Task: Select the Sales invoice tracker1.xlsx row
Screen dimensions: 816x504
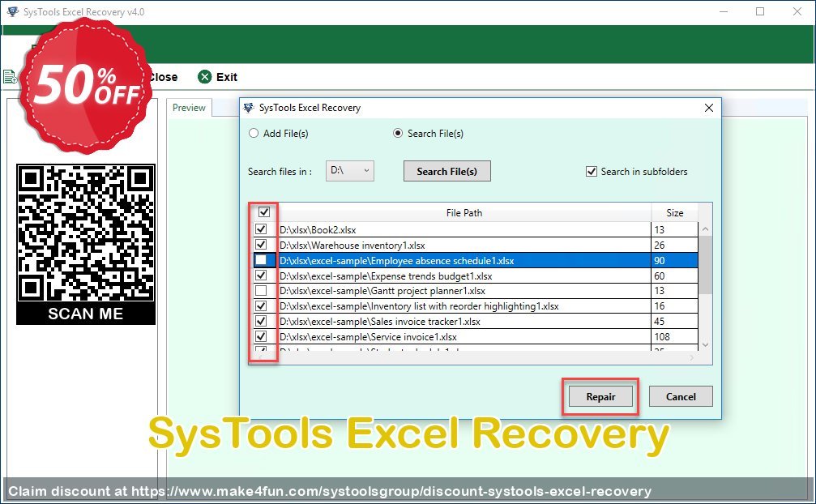Action: pyautogui.click(x=476, y=322)
